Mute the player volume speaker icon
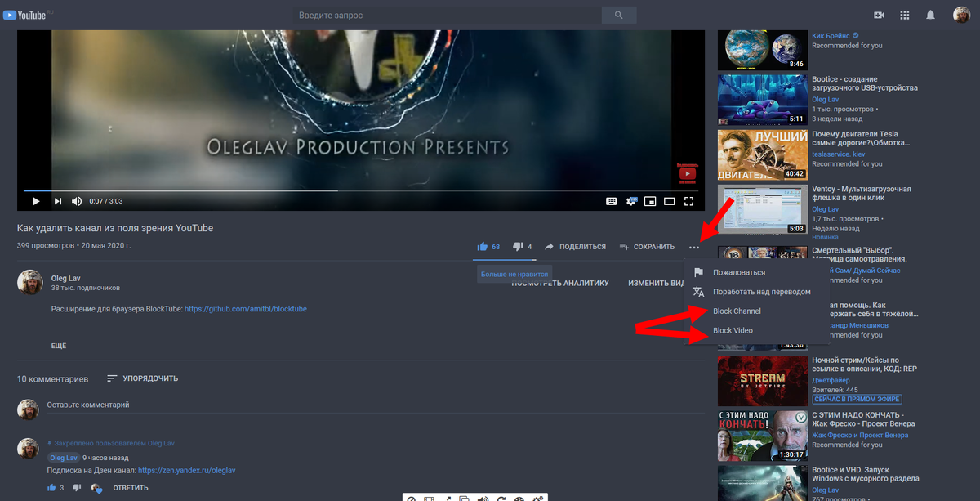The width and height of the screenshot is (980, 501). (x=77, y=201)
